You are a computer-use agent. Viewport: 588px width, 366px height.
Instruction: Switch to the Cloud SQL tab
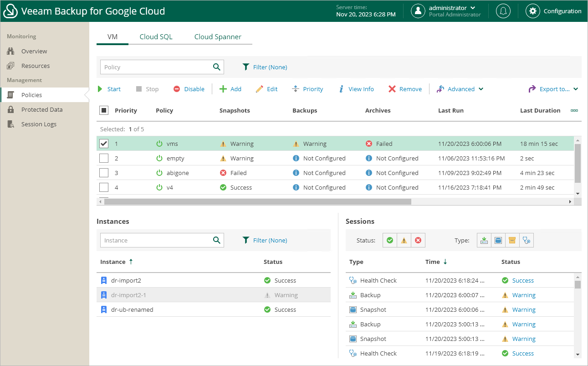tap(156, 37)
